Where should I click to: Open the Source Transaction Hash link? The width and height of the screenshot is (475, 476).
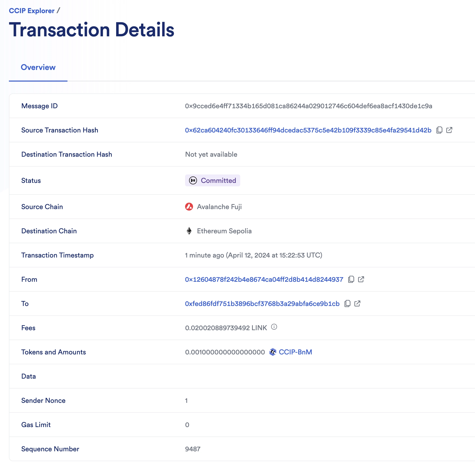click(308, 130)
